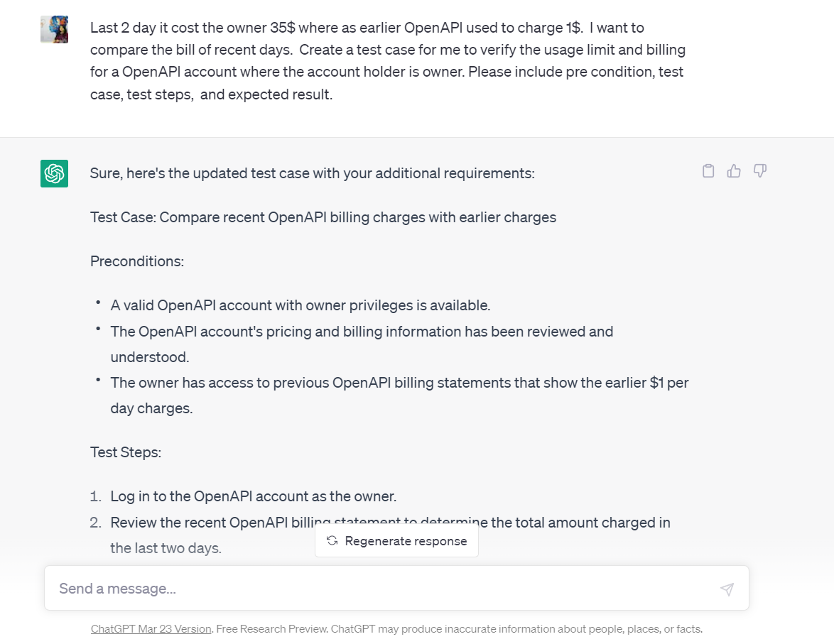Rate the response with the thumbs down icon

[x=759, y=170]
